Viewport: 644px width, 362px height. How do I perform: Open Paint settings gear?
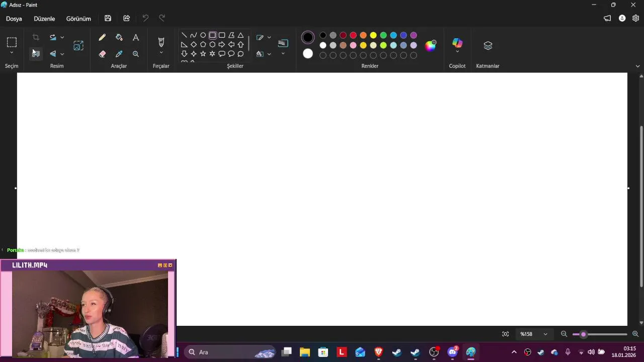tap(636, 18)
